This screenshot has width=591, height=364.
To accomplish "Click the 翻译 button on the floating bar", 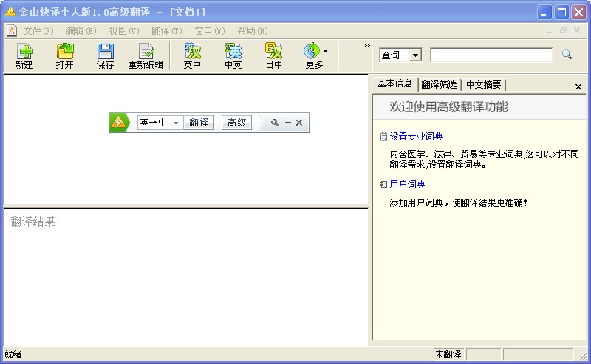I will pyautogui.click(x=199, y=123).
